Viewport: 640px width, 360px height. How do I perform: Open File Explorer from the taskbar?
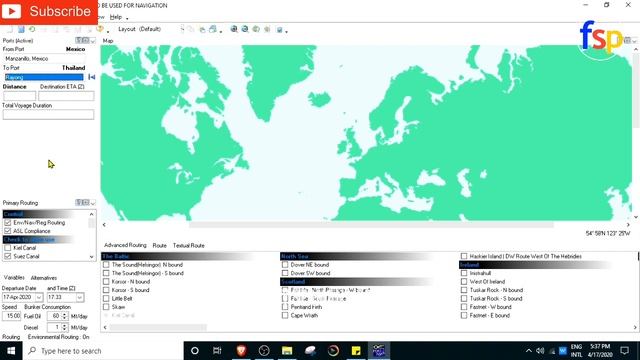[287, 351]
